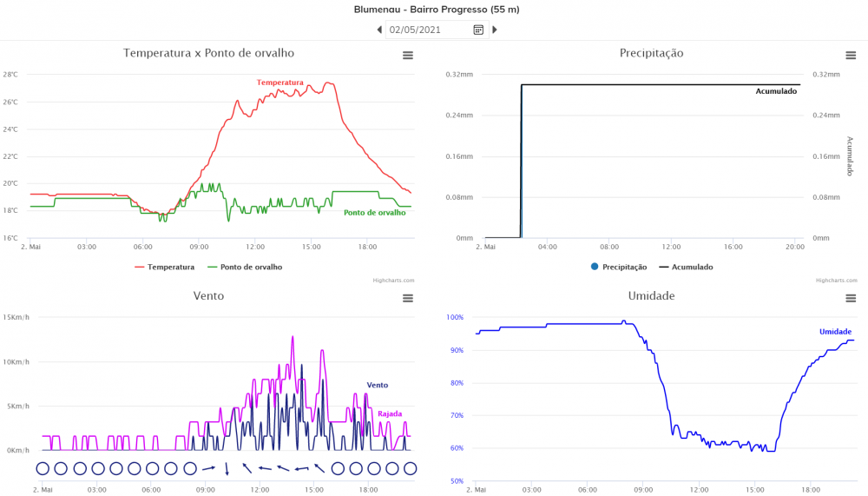Go to next day arrow
Image resolution: width=868 pixels, height=496 pixels.
pyautogui.click(x=495, y=30)
